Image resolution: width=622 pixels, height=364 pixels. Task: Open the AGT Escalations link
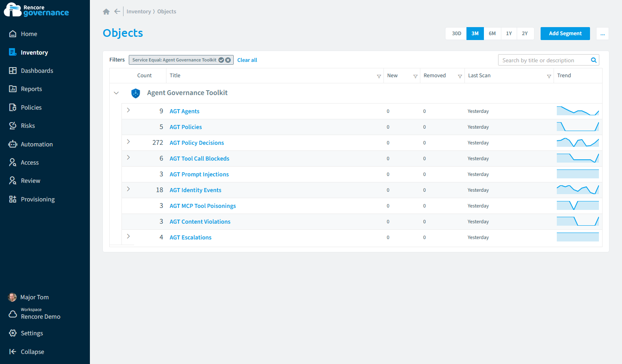coord(190,237)
